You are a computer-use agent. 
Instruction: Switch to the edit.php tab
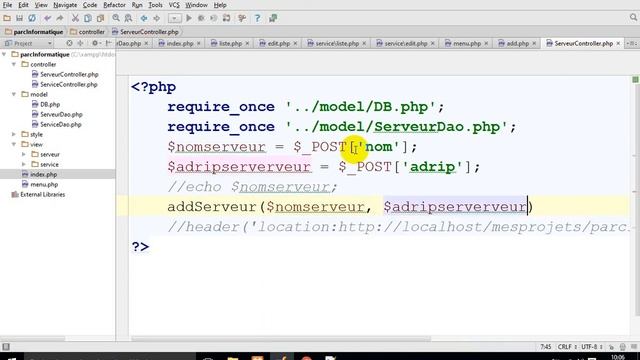pos(278,43)
